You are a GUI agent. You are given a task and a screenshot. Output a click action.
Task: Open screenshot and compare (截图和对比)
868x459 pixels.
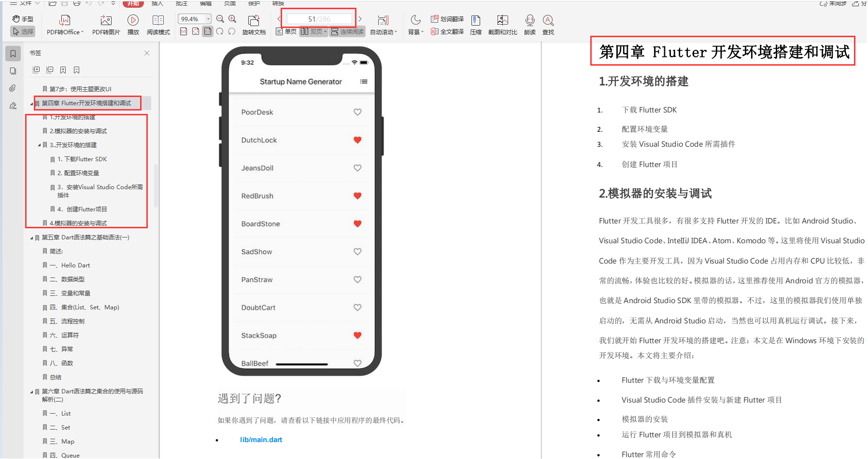click(x=502, y=25)
